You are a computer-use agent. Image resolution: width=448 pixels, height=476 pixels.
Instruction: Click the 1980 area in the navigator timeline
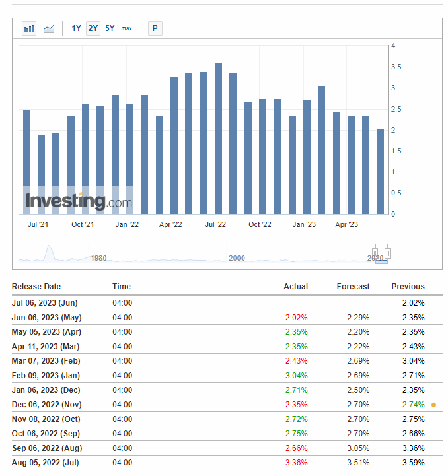[98, 258]
